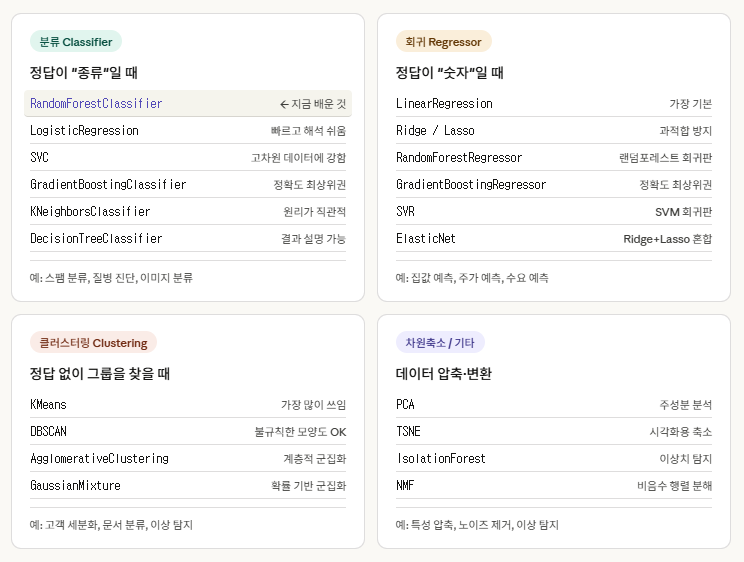This screenshot has width=744, height=562.
Task: Click the 분류 Classifier badge
Action: (x=76, y=42)
